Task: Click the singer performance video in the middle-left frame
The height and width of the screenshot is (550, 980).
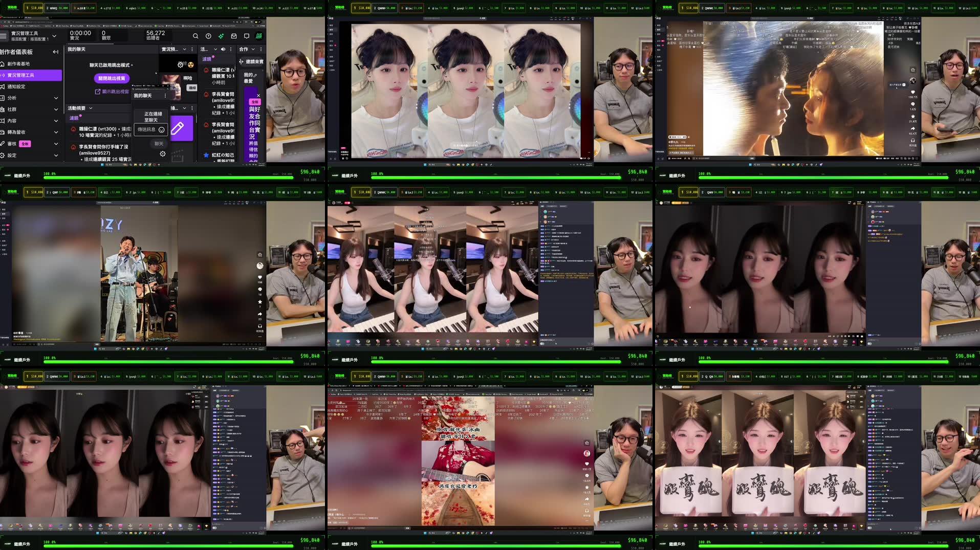Action: click(x=140, y=274)
